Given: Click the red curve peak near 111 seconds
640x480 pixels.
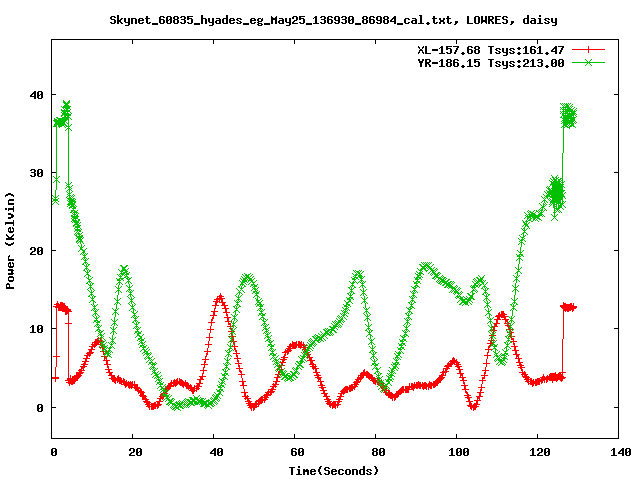Looking at the screenshot, I should pos(502,314).
